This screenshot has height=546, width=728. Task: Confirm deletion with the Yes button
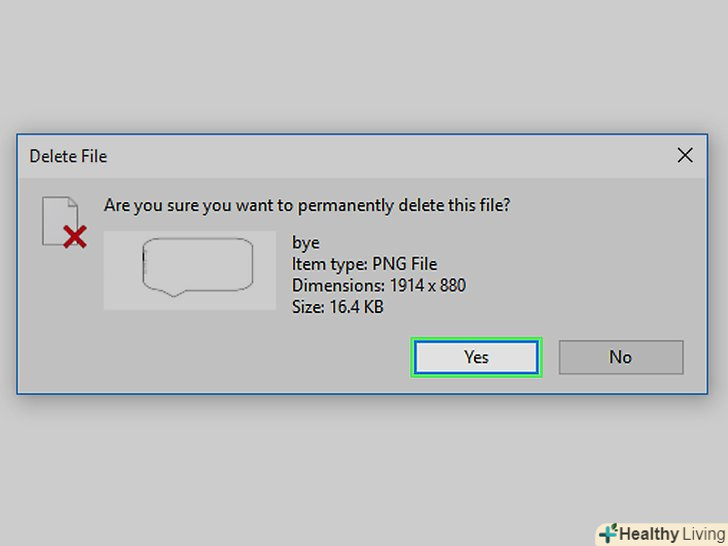(x=476, y=357)
